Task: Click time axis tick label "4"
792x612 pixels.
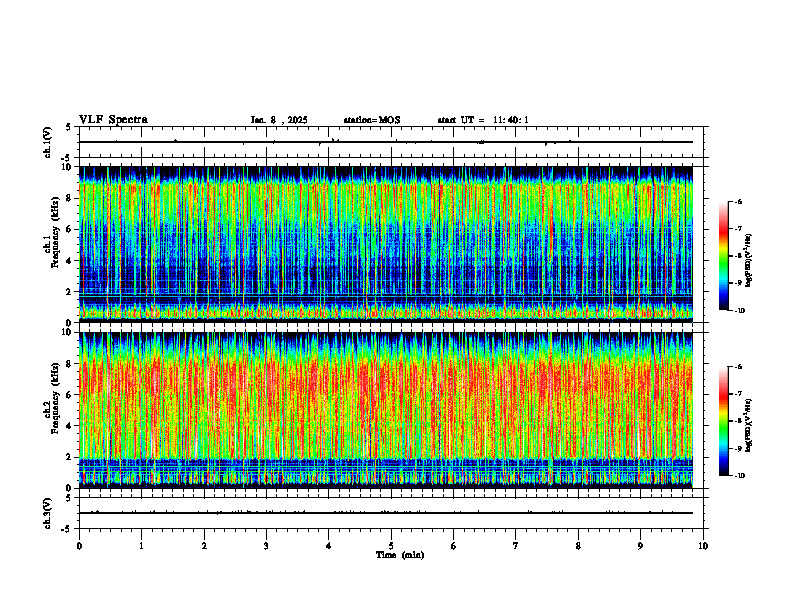Action: click(329, 546)
